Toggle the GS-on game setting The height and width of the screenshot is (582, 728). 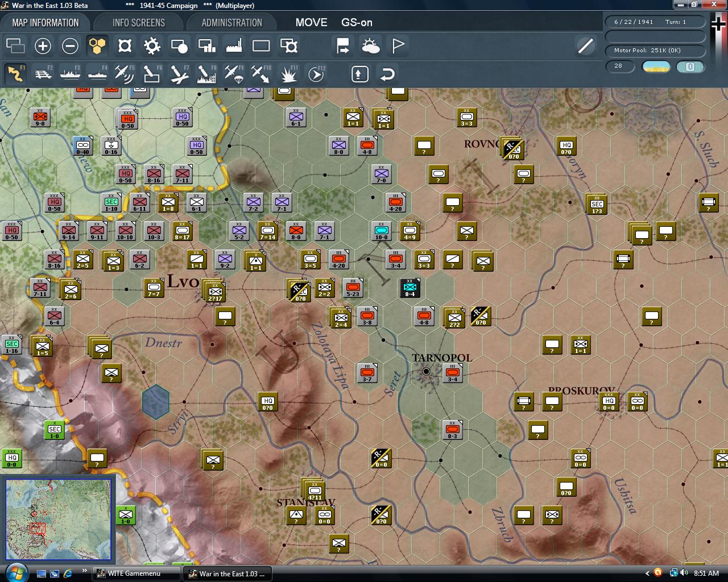355,23
